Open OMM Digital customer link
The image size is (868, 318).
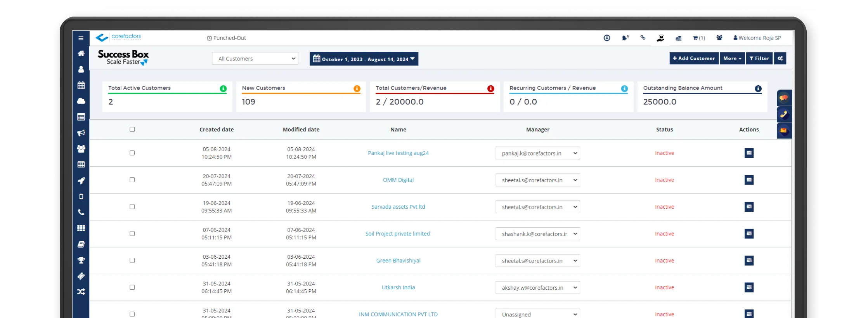tap(398, 180)
